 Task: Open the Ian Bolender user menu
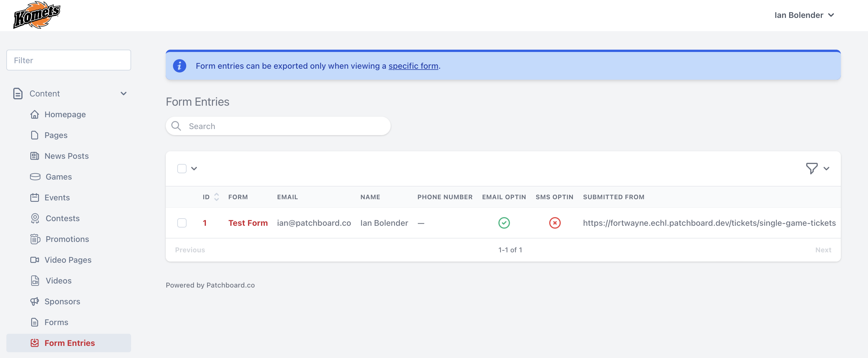point(804,15)
